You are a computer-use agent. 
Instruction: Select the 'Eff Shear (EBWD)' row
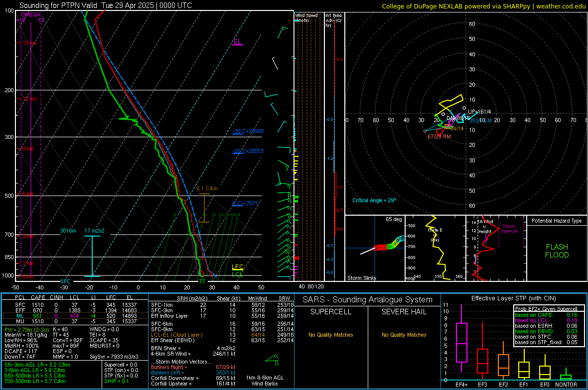coord(222,340)
